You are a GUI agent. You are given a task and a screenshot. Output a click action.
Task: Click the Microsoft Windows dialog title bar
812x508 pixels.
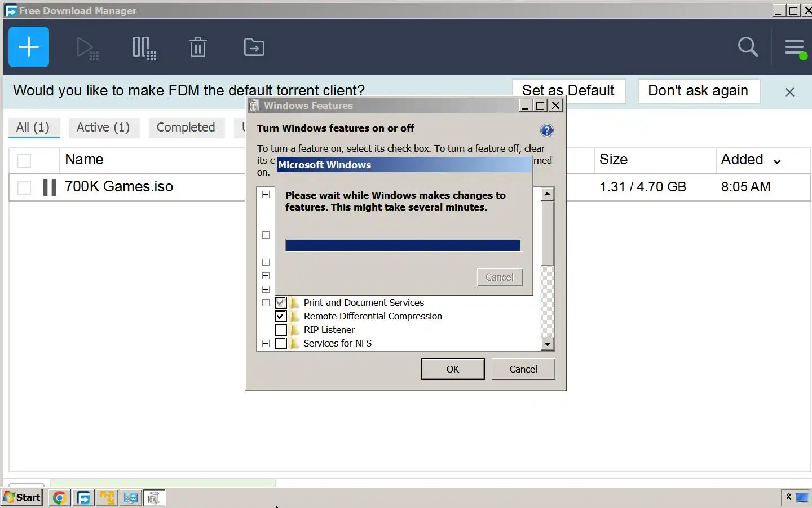pyautogui.click(x=404, y=165)
